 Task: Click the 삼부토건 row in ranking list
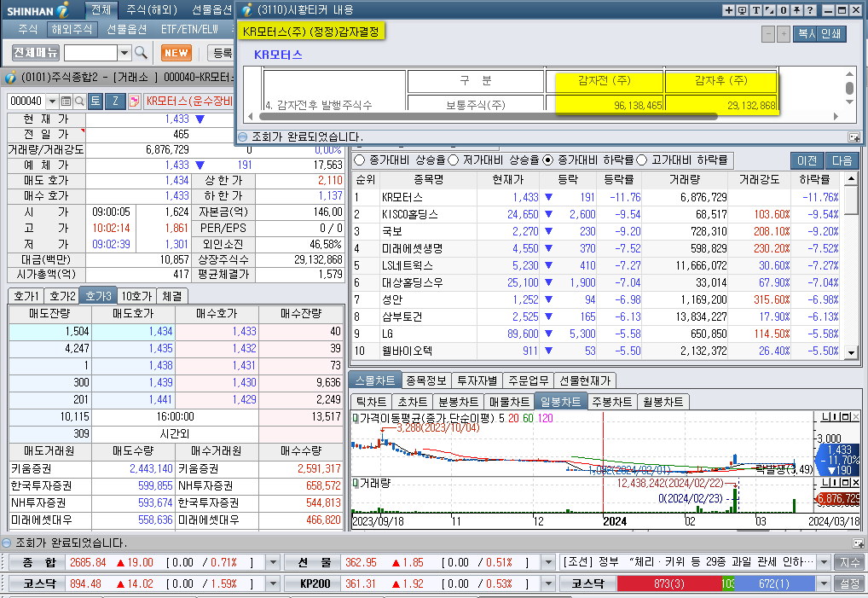pyautogui.click(x=597, y=316)
